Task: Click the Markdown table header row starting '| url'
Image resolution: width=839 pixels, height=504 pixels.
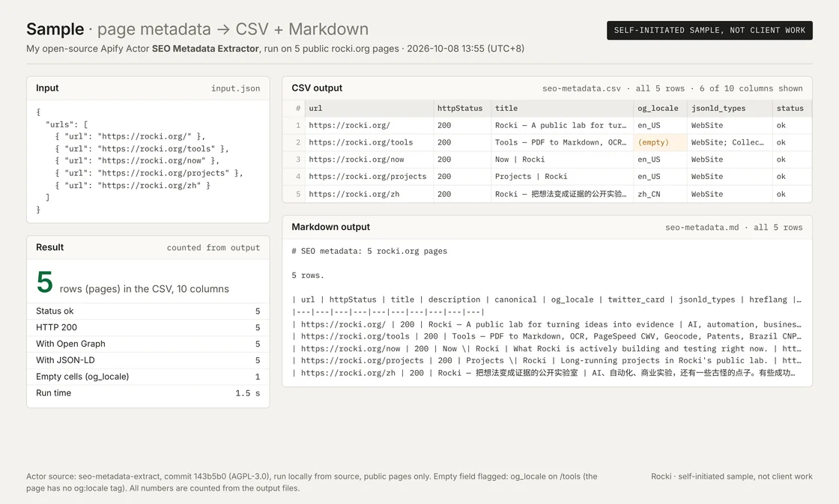Action: point(547,300)
